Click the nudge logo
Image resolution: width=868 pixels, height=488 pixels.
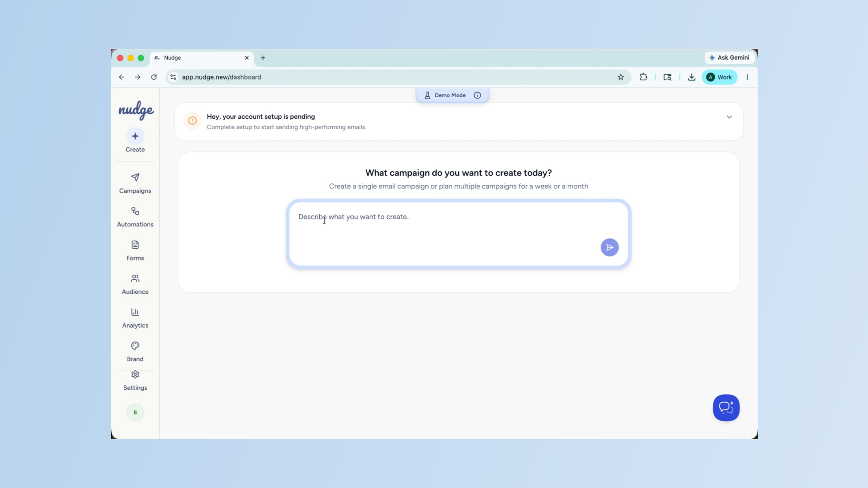pos(136,110)
